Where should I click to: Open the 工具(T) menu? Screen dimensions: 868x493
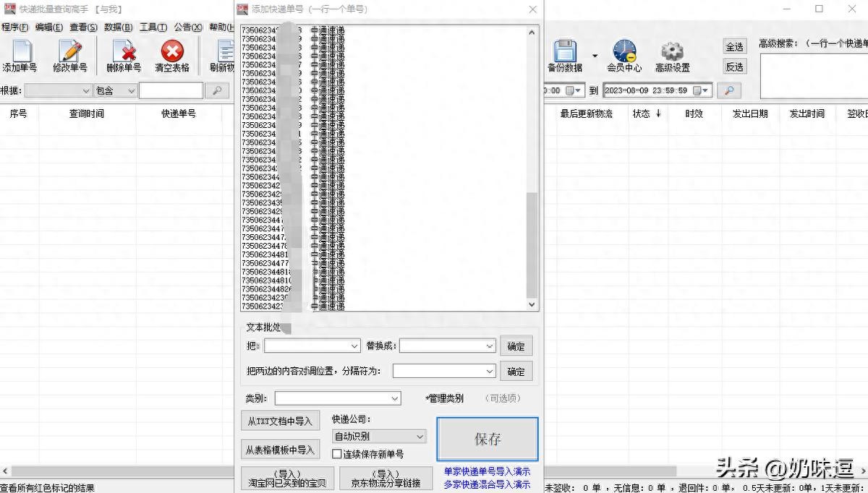click(153, 27)
